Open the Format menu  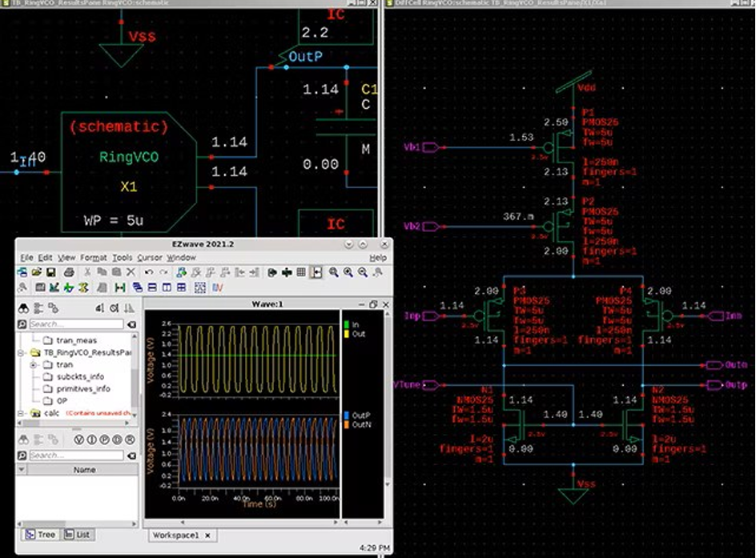point(93,258)
